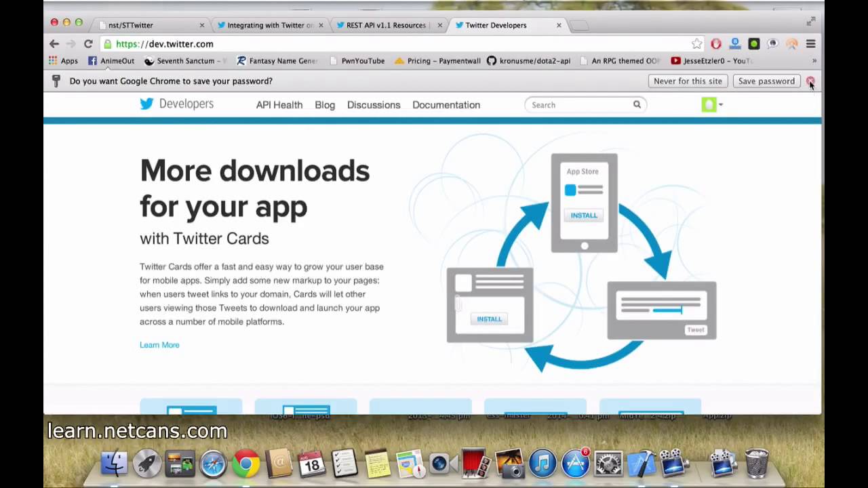
Task: Click the App Store INSTALL button in illustration
Action: pyautogui.click(x=584, y=216)
